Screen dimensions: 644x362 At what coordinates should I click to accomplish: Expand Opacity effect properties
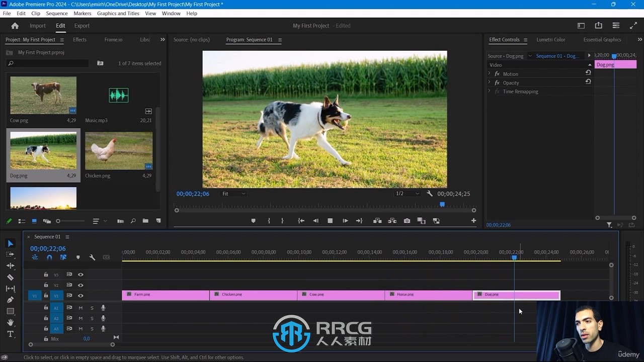(489, 82)
